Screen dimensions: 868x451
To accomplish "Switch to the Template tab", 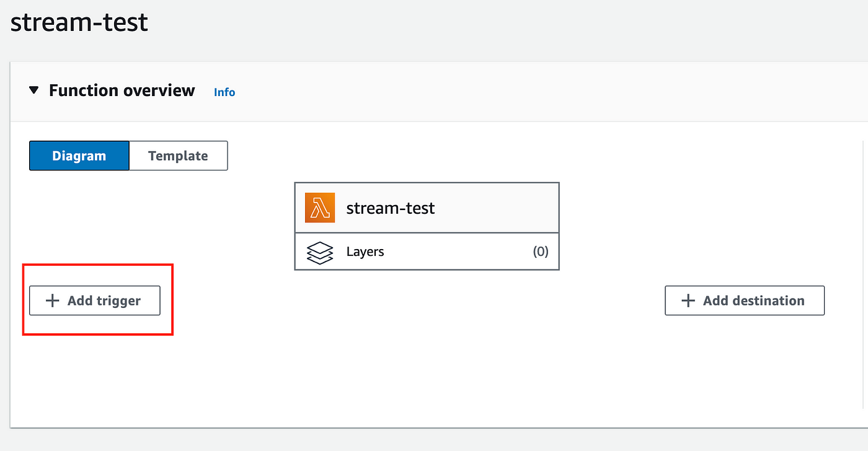I will point(178,155).
